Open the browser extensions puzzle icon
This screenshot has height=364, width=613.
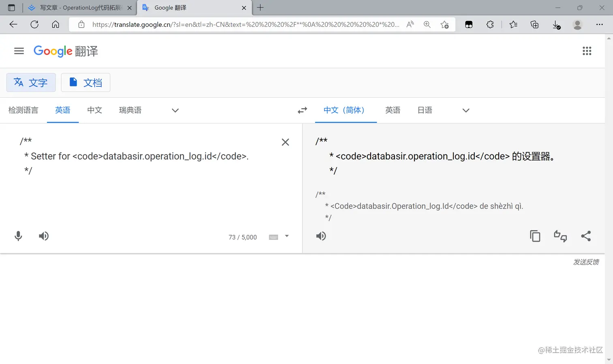click(490, 24)
